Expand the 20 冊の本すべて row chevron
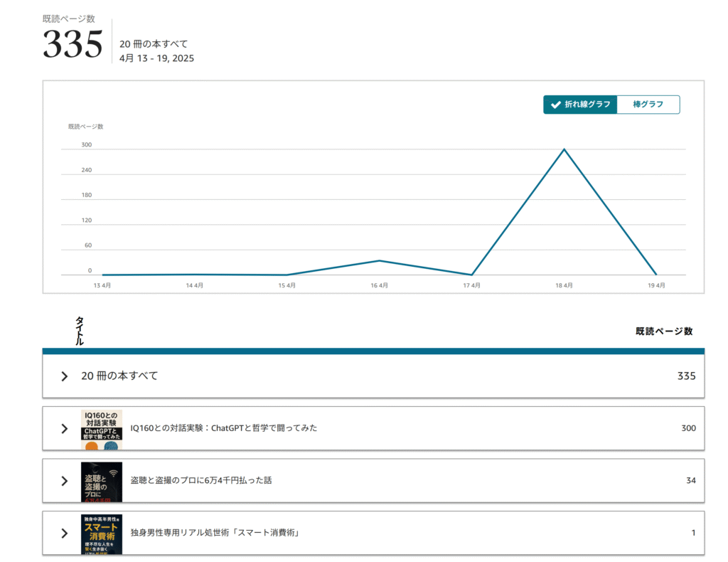Screen dimensions: 728x562 point(65,376)
